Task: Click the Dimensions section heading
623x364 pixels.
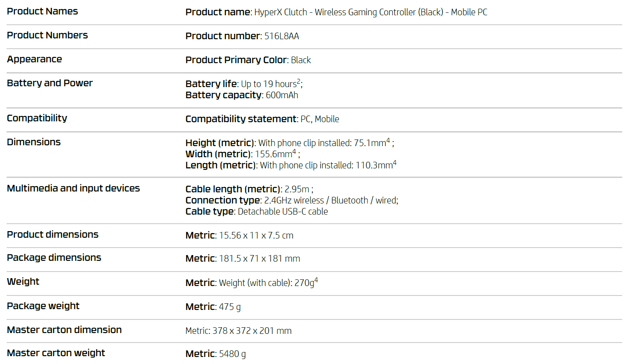Action: tap(33, 142)
